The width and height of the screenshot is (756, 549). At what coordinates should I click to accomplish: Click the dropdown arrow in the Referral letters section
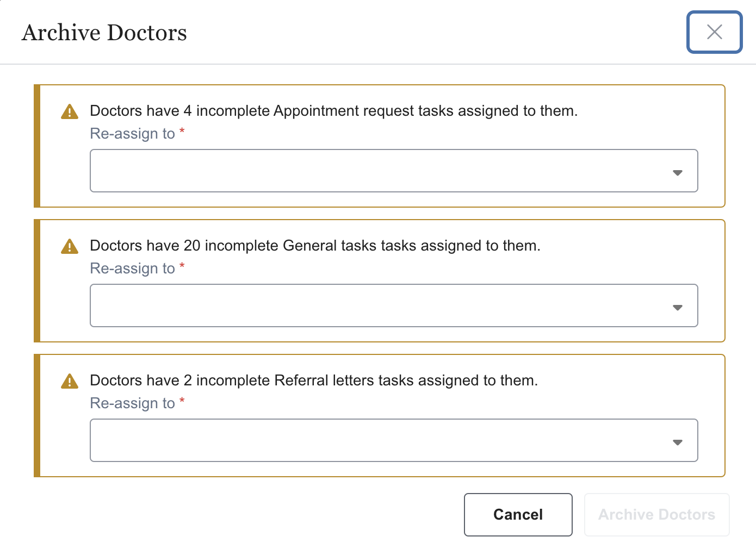pyautogui.click(x=678, y=442)
